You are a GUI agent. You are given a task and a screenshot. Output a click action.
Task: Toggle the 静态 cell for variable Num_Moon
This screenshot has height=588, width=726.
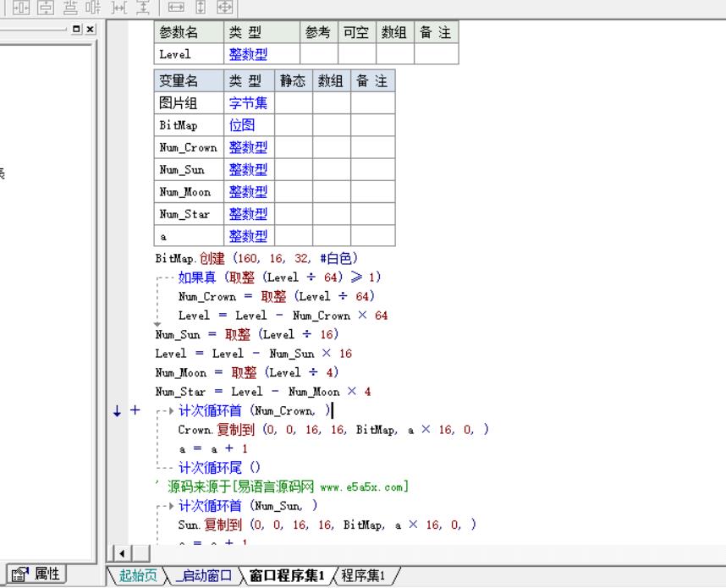pyautogui.click(x=294, y=191)
